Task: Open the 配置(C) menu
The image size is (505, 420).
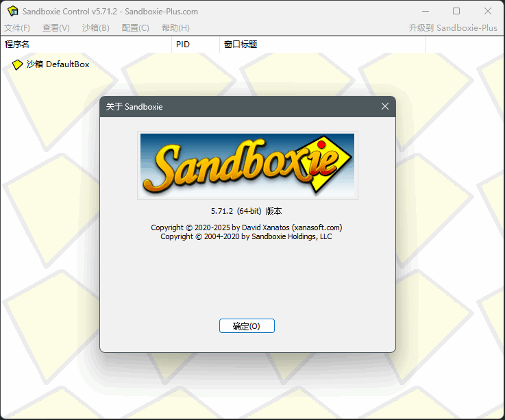Action: (x=135, y=28)
